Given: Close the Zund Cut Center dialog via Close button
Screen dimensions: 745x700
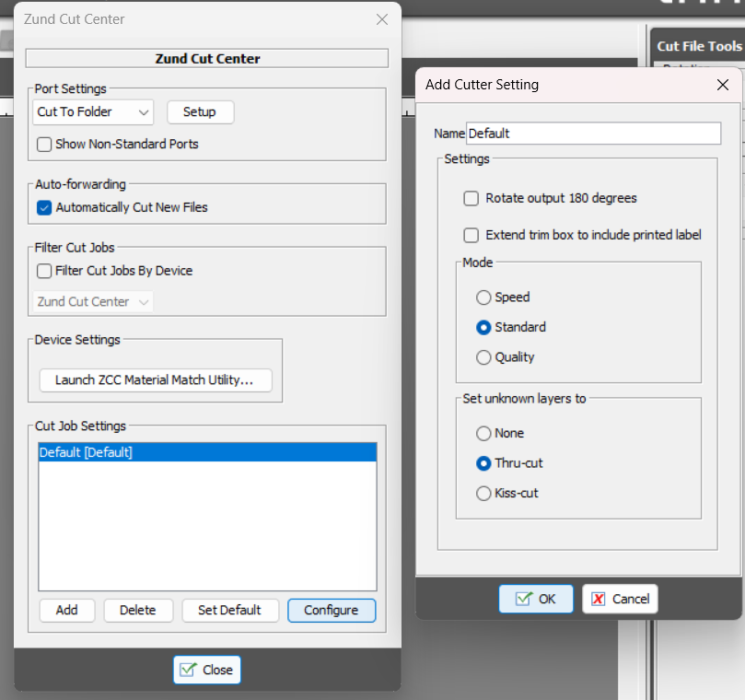Looking at the screenshot, I should click(207, 670).
